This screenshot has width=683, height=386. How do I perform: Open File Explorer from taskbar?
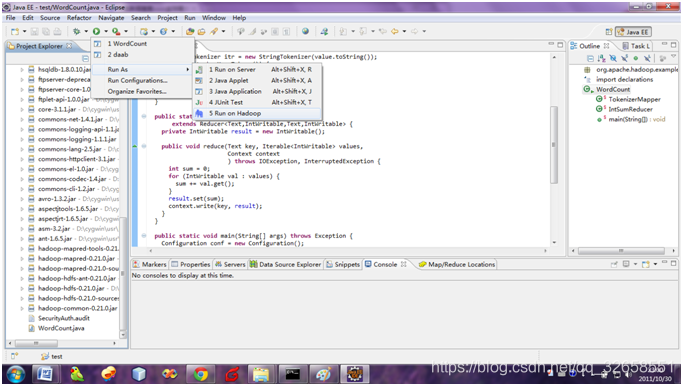coord(261,374)
